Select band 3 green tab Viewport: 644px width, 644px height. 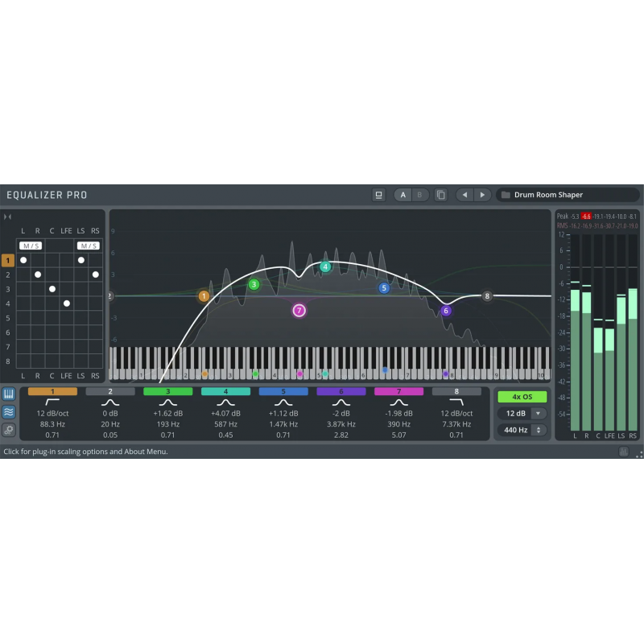(x=168, y=391)
